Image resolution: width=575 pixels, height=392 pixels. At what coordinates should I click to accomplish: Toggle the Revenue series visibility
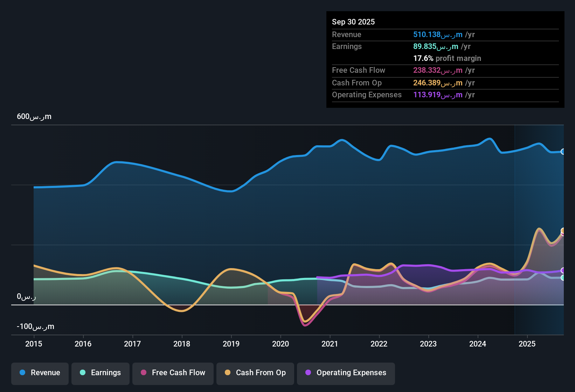point(40,373)
